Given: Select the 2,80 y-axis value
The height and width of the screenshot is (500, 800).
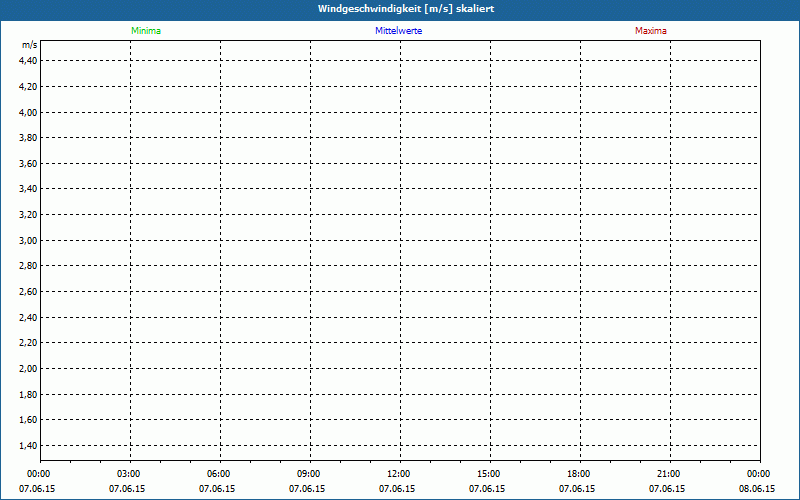Looking at the screenshot, I should click(x=29, y=266).
